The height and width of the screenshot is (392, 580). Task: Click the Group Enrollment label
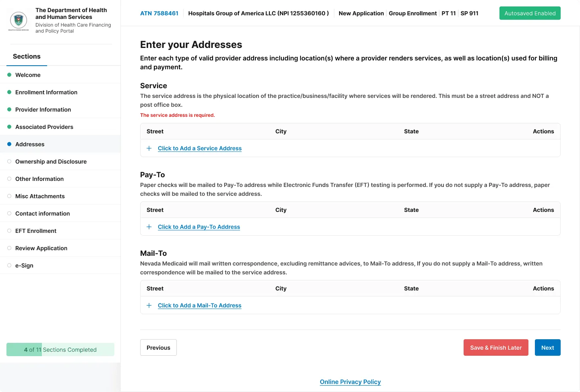tap(412, 13)
